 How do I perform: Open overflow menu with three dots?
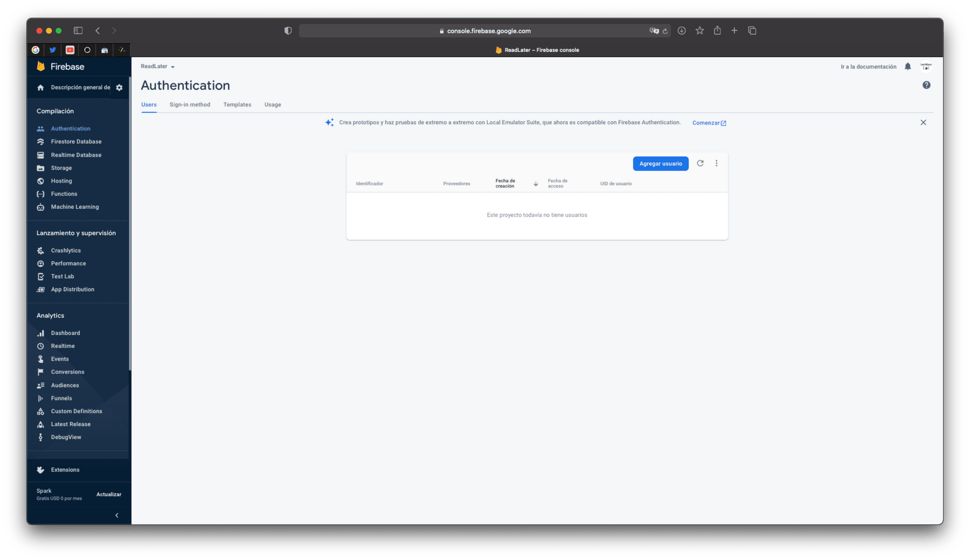pyautogui.click(x=716, y=163)
